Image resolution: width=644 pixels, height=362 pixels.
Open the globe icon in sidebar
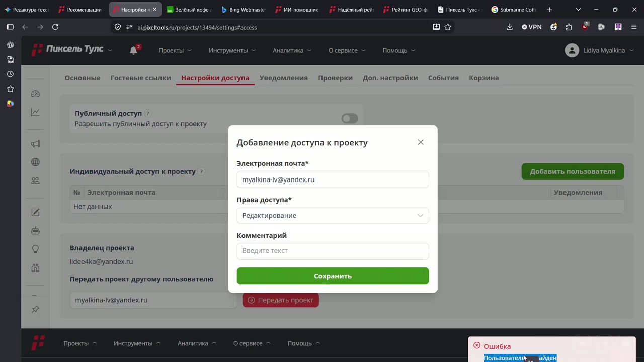35,162
